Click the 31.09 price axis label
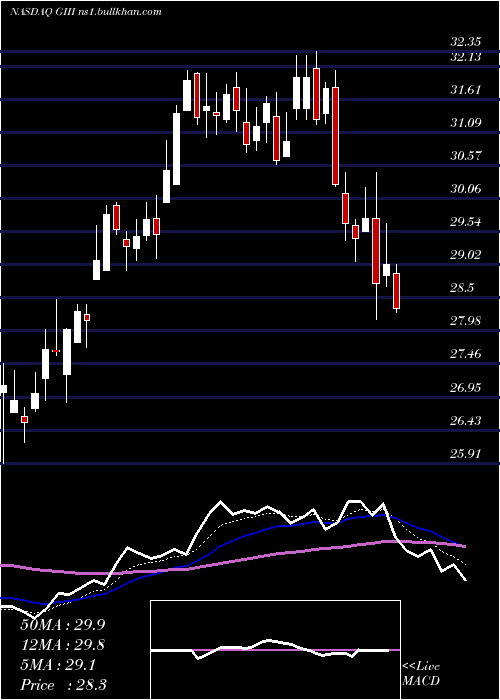The width and height of the screenshot is (500, 700). [x=466, y=123]
